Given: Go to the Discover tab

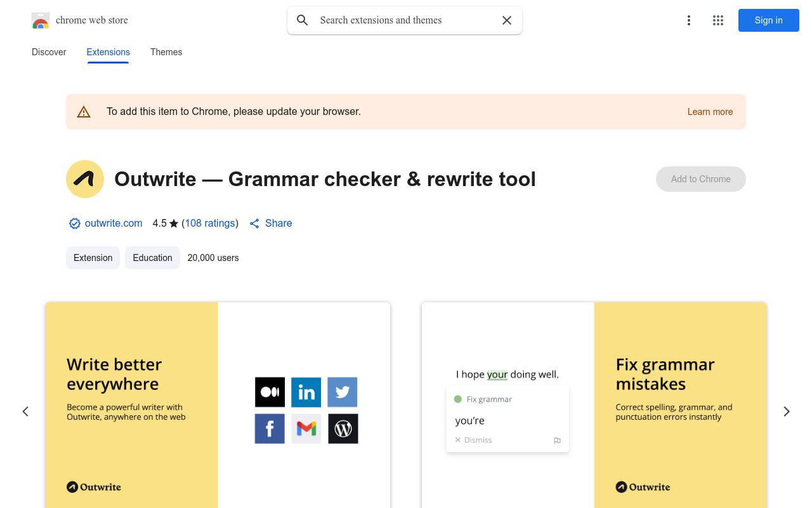Looking at the screenshot, I should (49, 52).
